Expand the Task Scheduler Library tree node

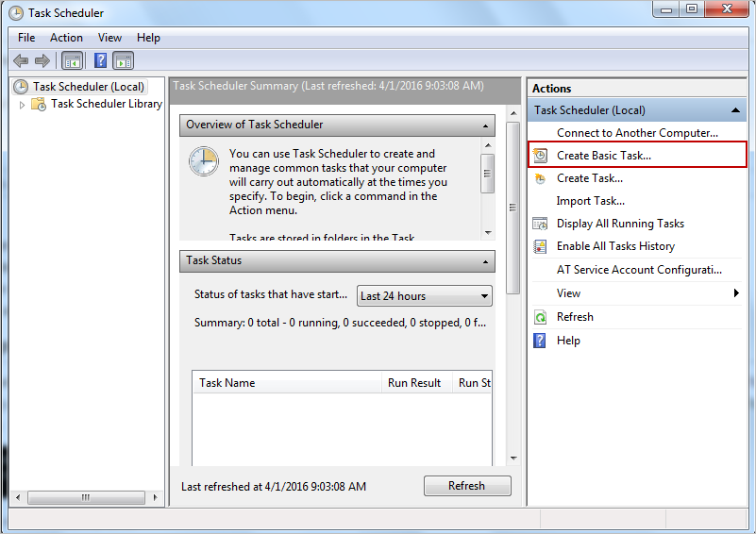click(23, 105)
